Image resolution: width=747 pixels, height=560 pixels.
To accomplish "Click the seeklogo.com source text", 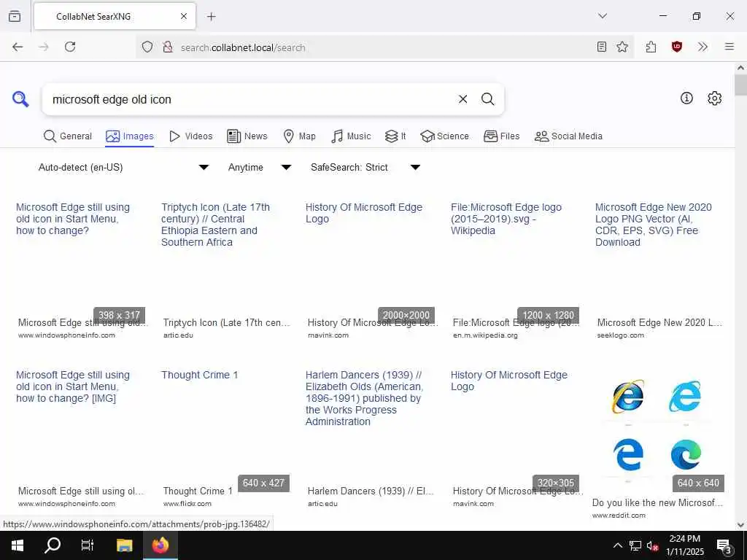I will [620, 335].
